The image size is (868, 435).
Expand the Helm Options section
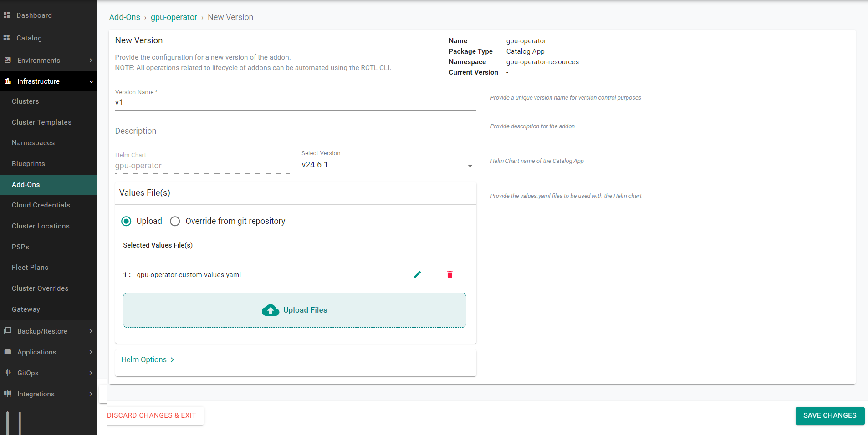pyautogui.click(x=148, y=359)
